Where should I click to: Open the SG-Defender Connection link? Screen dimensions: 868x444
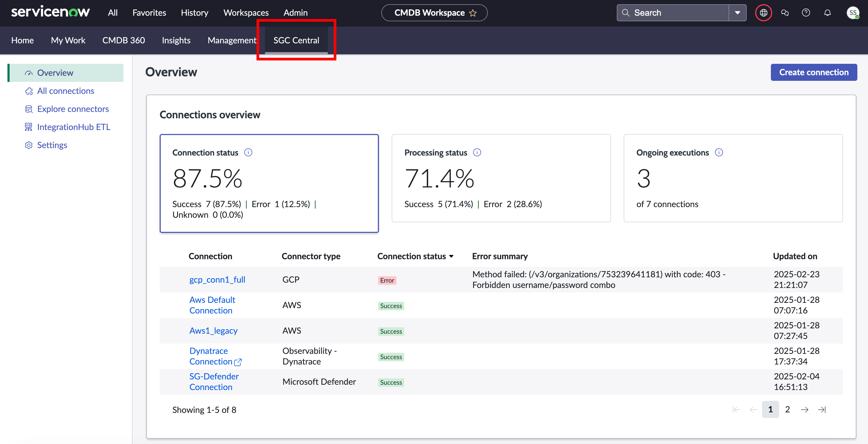[214, 382]
